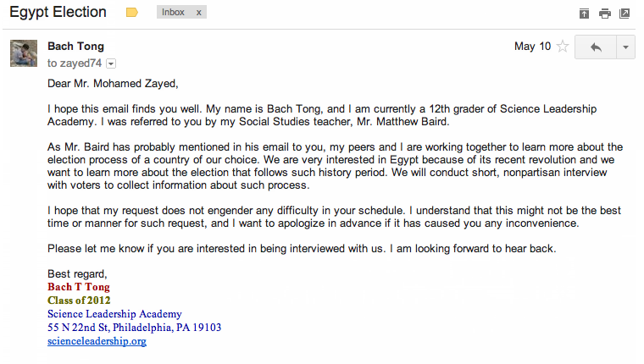Star the message from Bach Tong
Screen dimensions: 644x364
[x=563, y=47]
